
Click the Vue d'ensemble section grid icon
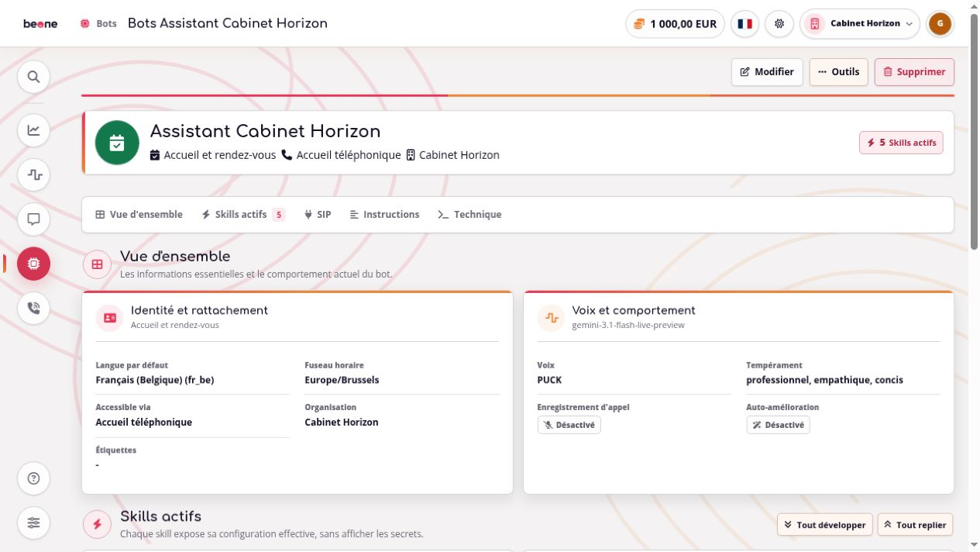pos(98,264)
